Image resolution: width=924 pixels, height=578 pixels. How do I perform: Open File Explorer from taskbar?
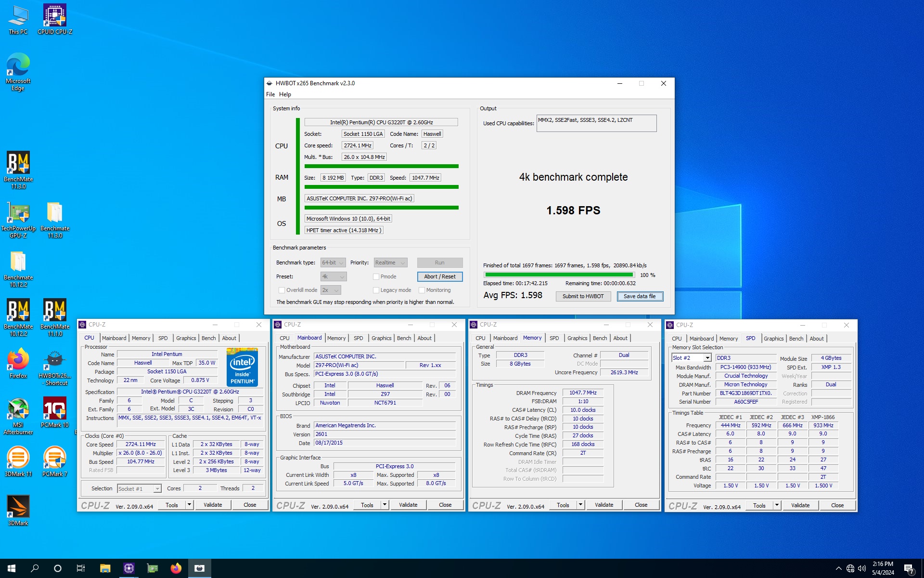pos(105,568)
